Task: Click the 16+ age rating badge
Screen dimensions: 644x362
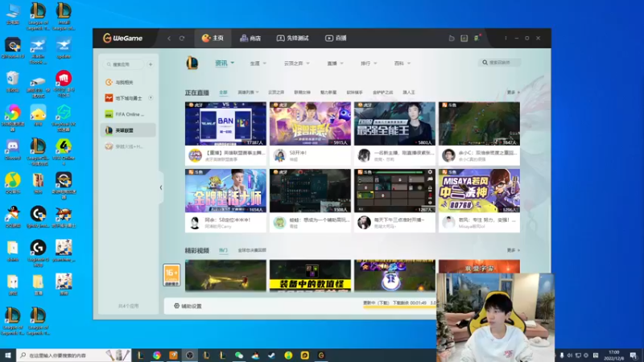Action: tap(171, 275)
